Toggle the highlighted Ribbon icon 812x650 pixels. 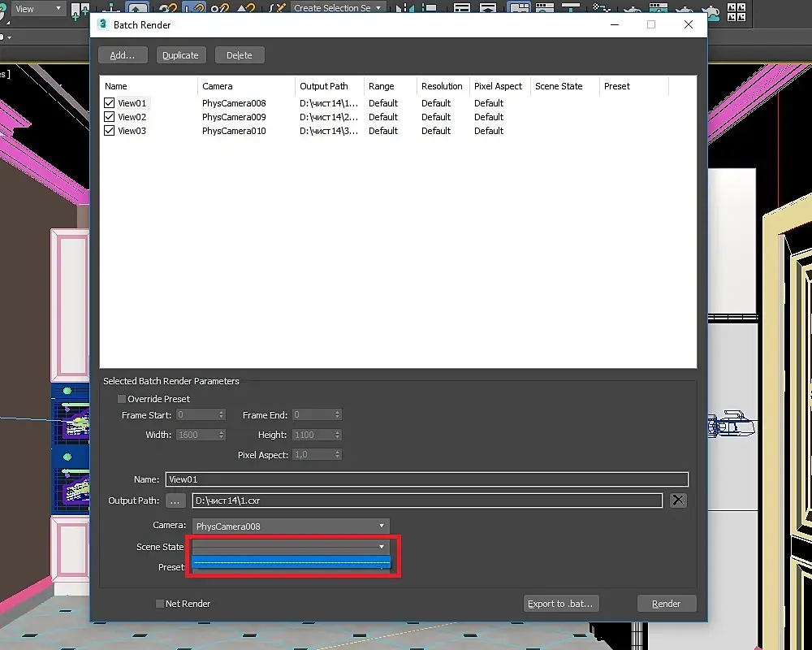click(518, 8)
